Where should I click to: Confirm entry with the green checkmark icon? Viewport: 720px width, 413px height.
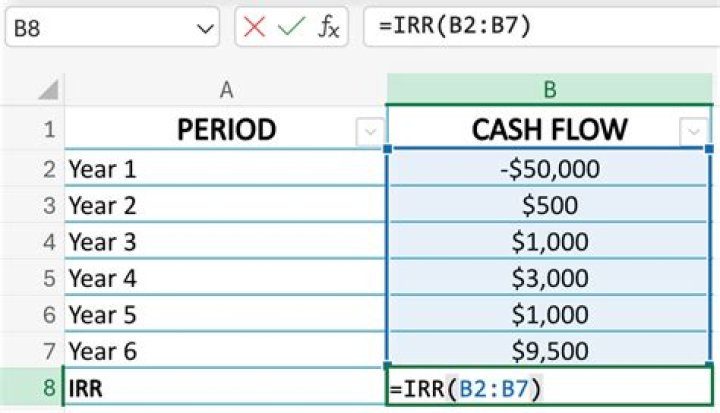[x=290, y=27]
